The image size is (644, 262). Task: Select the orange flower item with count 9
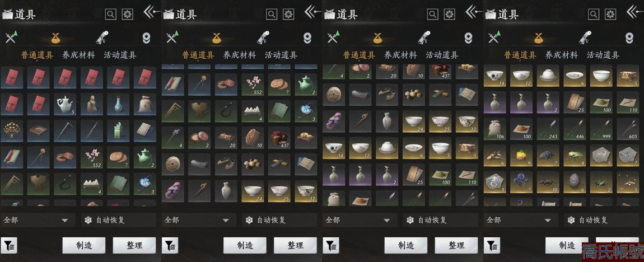click(x=522, y=155)
